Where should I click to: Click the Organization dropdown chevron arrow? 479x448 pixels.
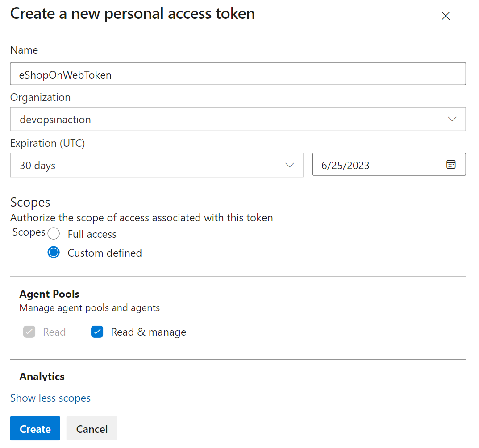pos(452,119)
